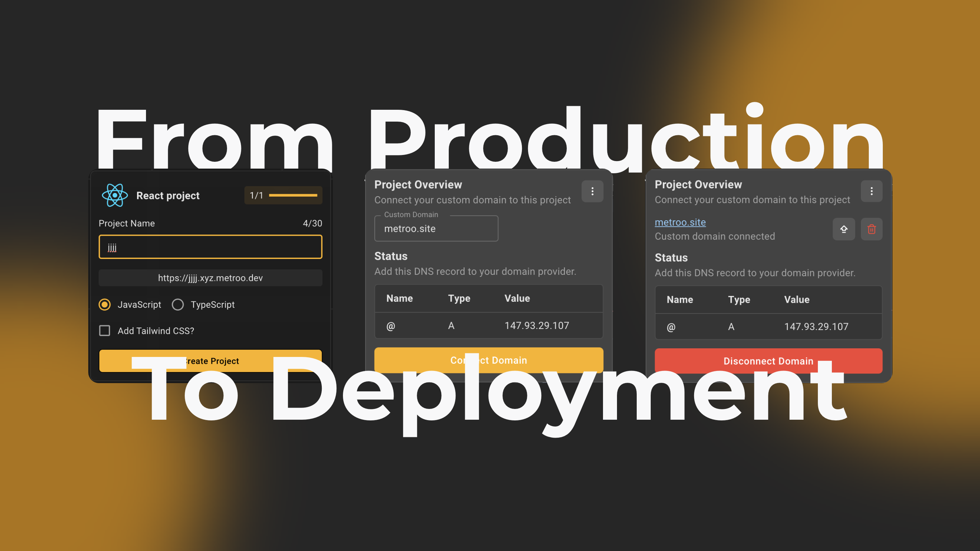Click the A type cell in the middle card

tap(451, 325)
